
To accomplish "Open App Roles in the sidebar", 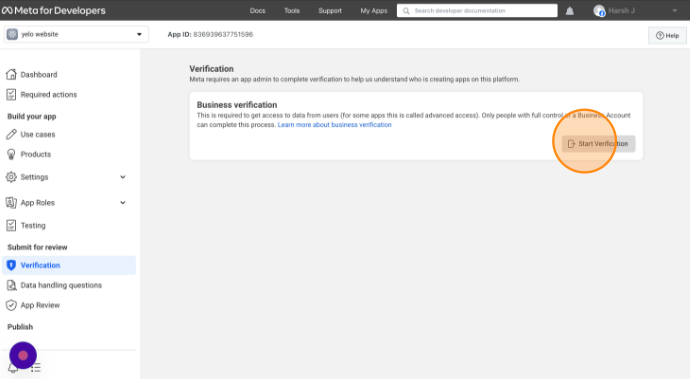I will click(x=37, y=202).
